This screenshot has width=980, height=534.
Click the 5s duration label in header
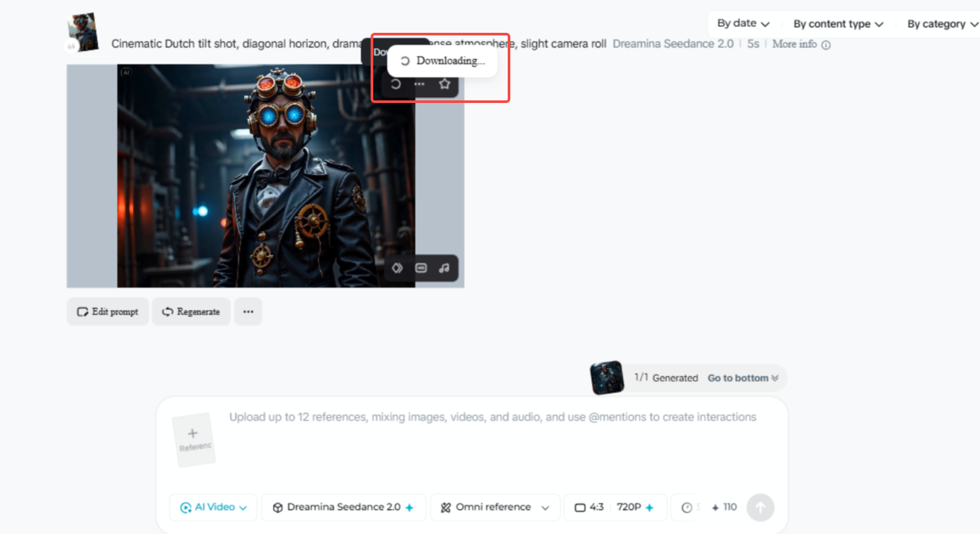pyautogui.click(x=753, y=44)
